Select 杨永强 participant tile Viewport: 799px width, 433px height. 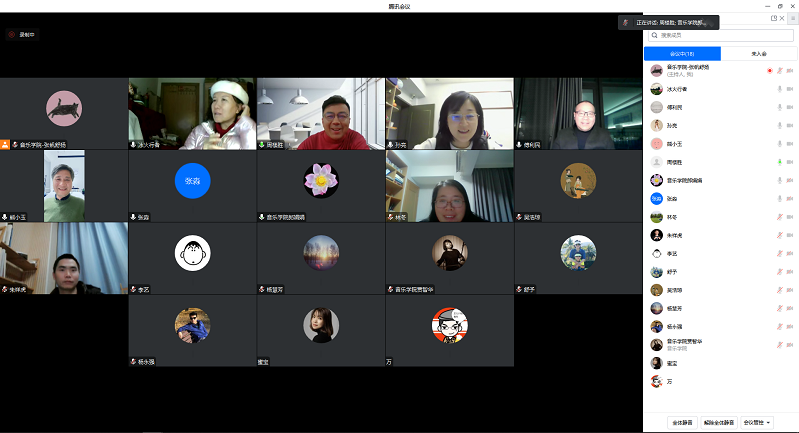click(192, 331)
